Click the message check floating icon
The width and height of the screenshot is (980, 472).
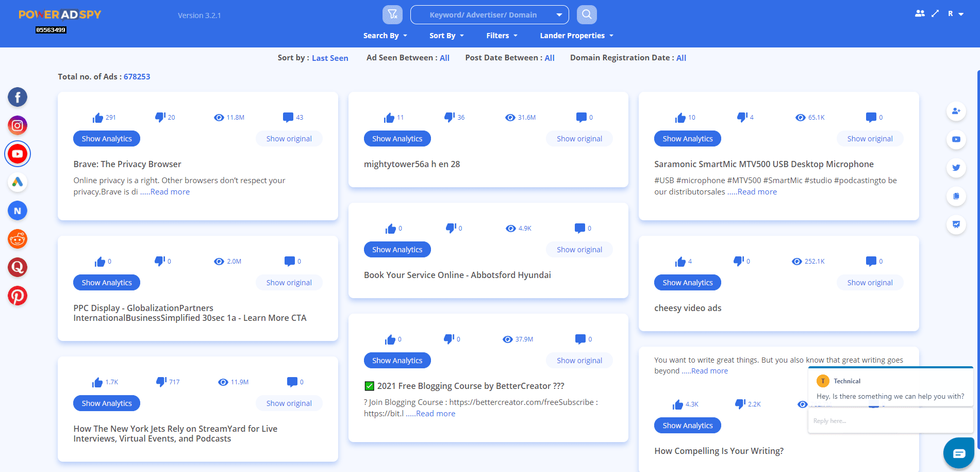956,224
